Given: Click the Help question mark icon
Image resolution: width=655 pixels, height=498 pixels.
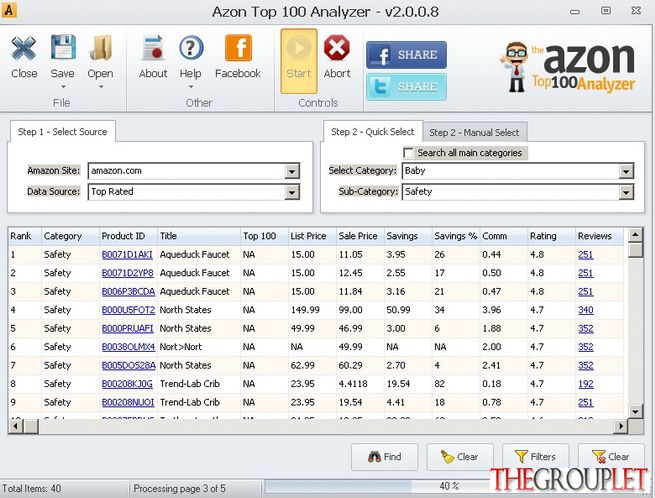Looking at the screenshot, I should click(x=191, y=47).
